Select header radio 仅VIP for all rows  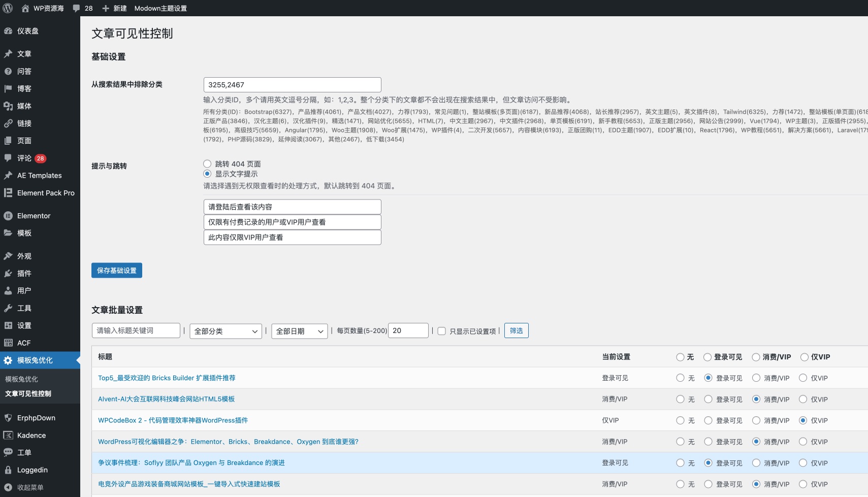tap(805, 357)
